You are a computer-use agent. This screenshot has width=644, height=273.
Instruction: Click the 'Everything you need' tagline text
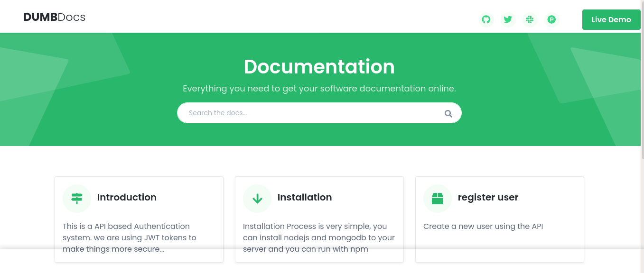[319, 89]
